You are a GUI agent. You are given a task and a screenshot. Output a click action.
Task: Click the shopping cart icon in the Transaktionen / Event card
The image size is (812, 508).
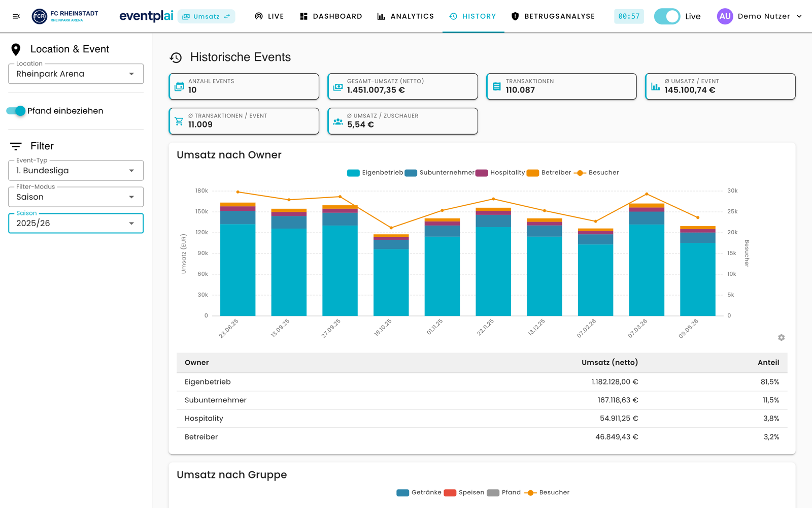(x=179, y=121)
